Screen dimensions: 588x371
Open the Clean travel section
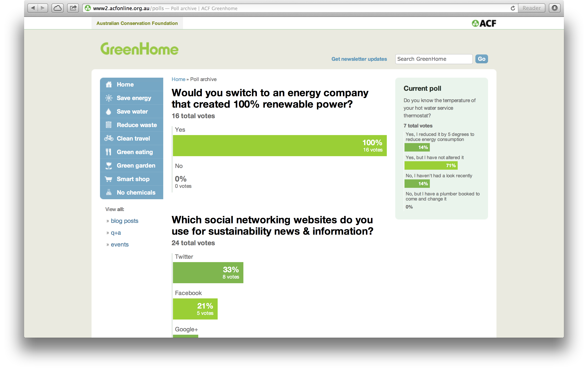click(132, 138)
